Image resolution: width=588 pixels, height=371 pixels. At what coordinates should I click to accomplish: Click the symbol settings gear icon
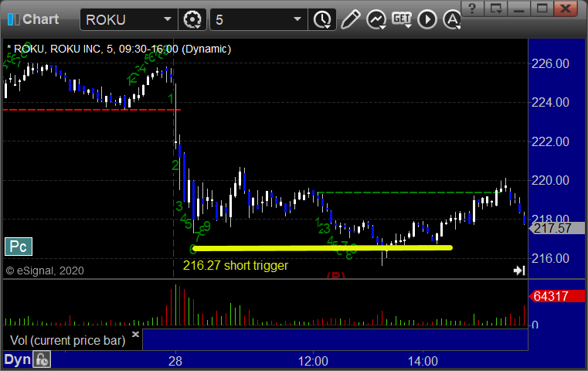(192, 19)
